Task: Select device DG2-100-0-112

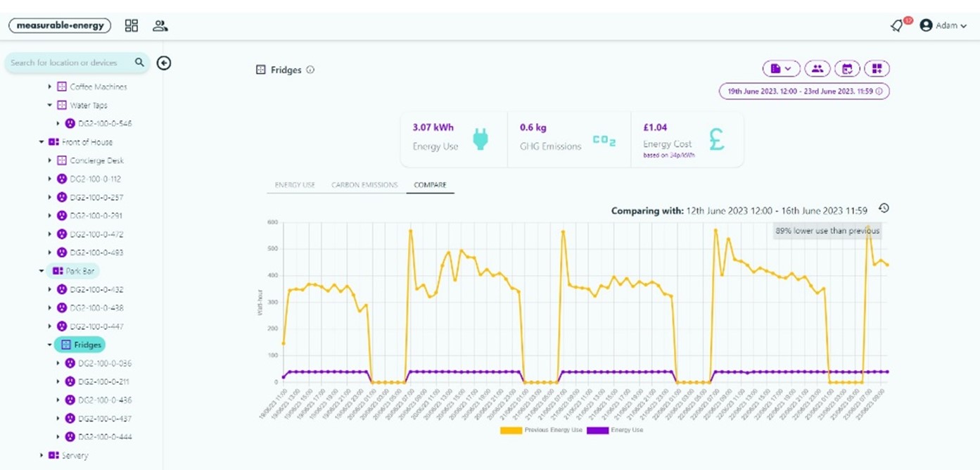Action: [x=95, y=179]
